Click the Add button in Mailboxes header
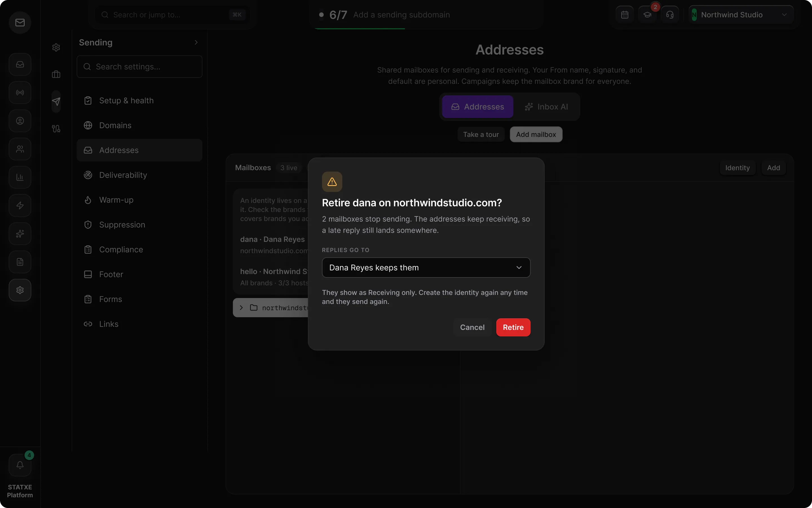 click(x=773, y=168)
